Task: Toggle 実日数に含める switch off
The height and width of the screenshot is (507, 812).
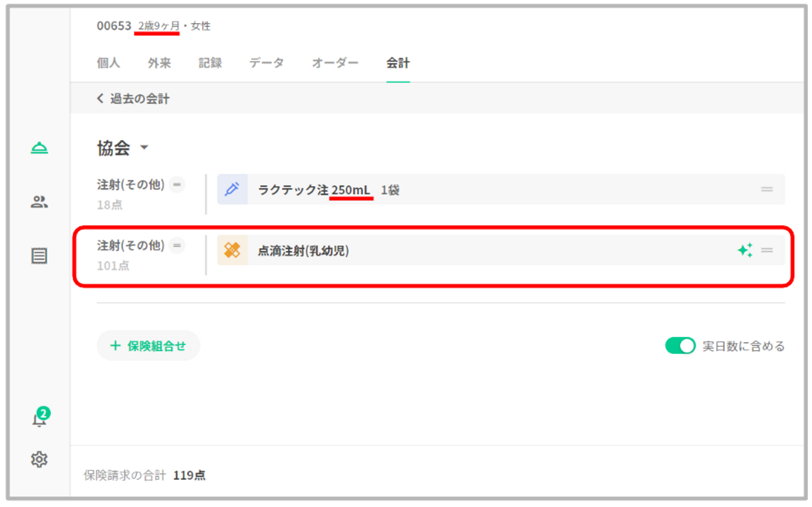Action: pos(680,346)
